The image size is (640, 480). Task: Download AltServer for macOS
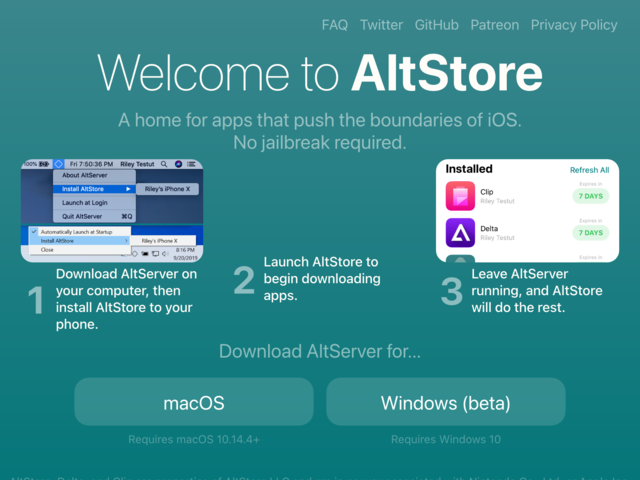click(x=194, y=402)
